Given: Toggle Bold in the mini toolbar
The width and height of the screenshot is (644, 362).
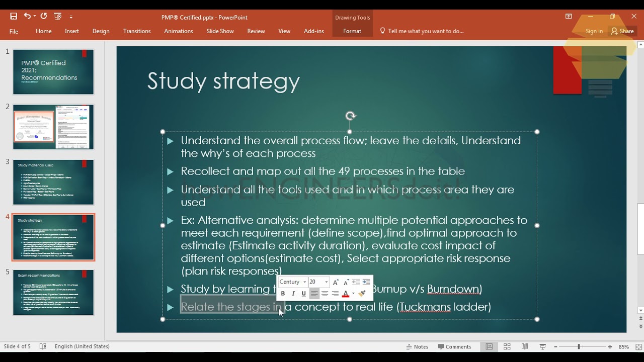Looking at the screenshot, I should [283, 294].
